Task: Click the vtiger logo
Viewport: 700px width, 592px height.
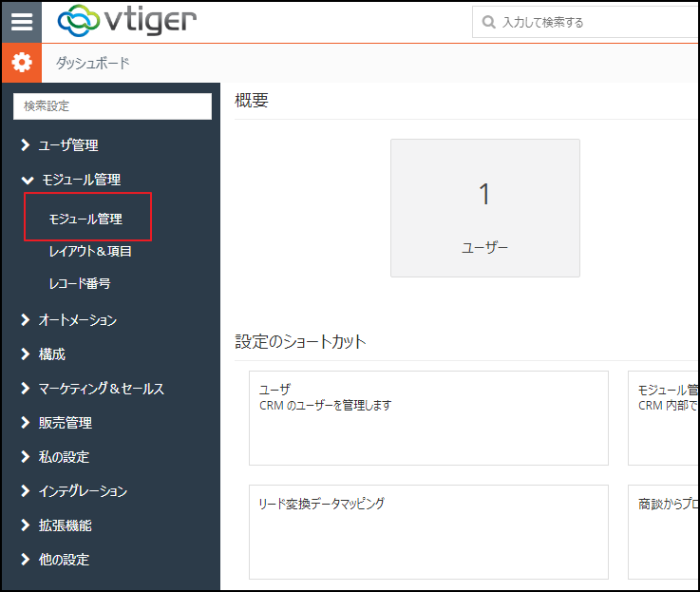Action: (127, 22)
